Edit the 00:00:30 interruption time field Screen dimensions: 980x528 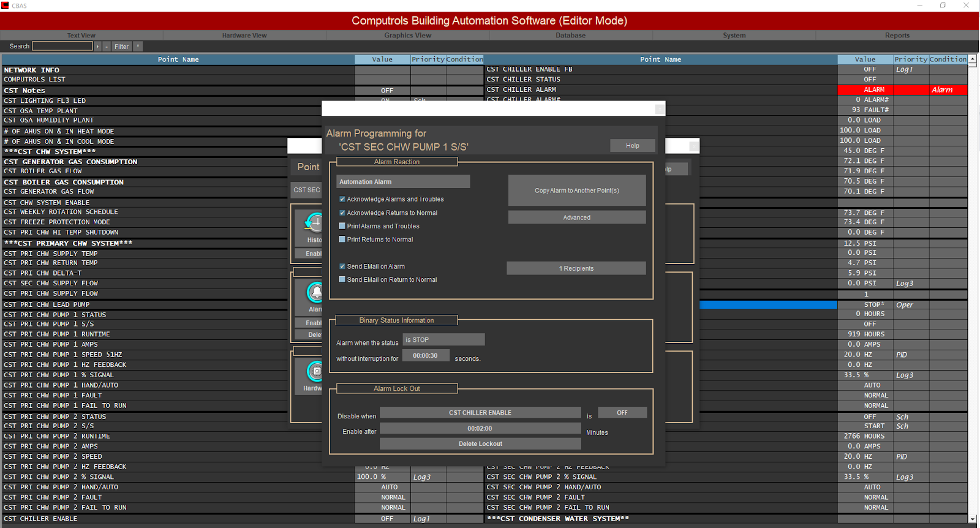click(x=426, y=355)
